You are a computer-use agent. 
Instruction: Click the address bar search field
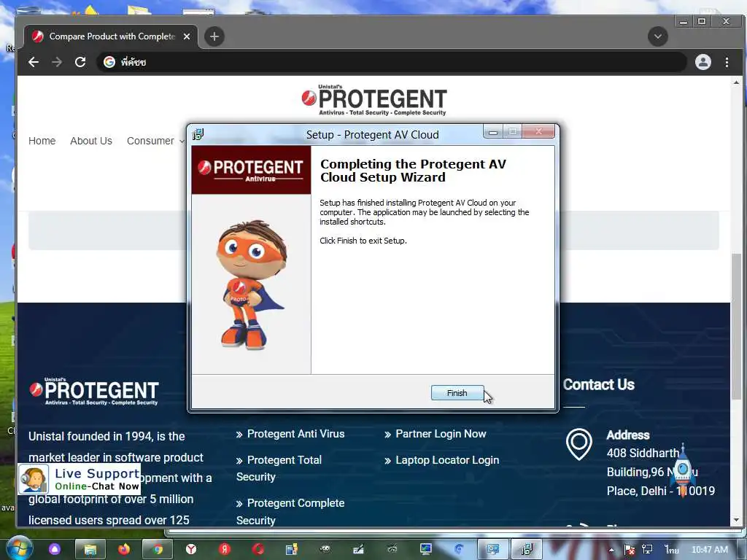click(x=392, y=62)
